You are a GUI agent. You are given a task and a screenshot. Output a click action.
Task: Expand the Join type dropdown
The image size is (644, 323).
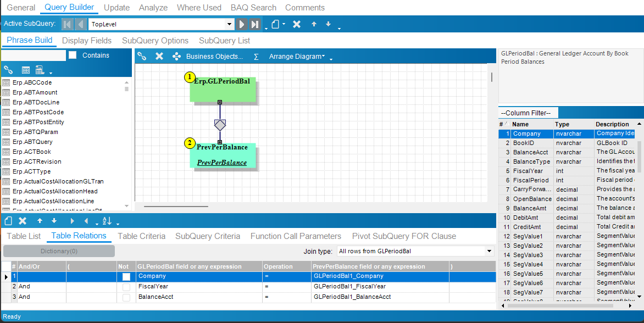click(490, 251)
